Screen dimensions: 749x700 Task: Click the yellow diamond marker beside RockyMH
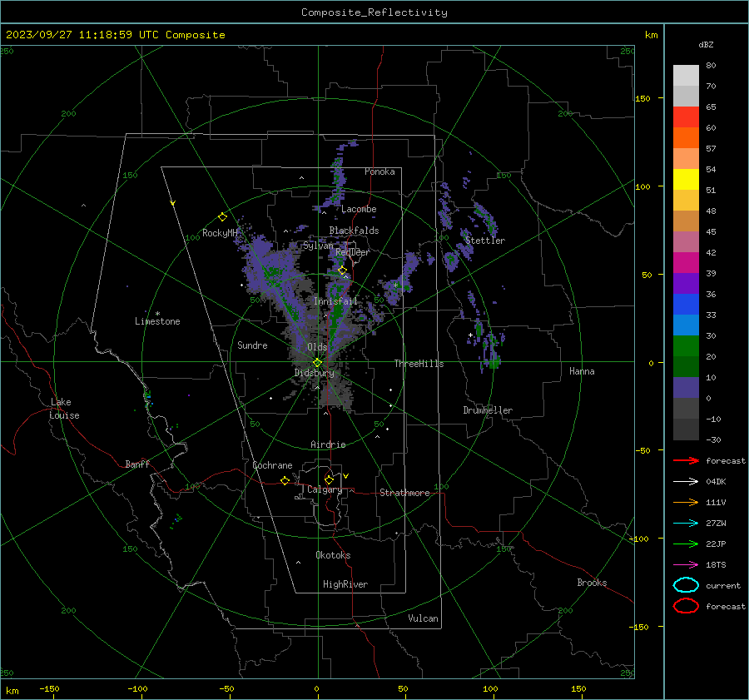(222, 217)
